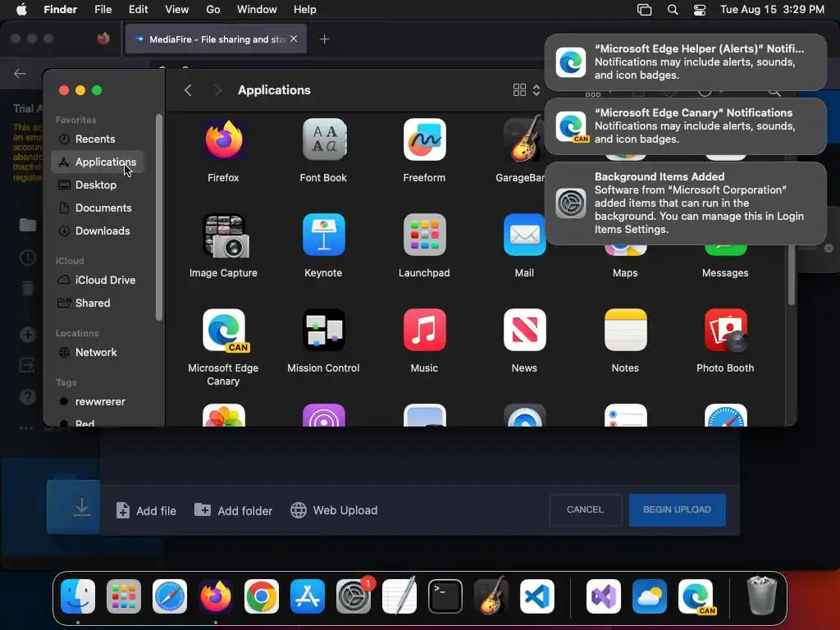Viewport: 840px width, 630px height.
Task: Launch Safari from the Dock
Action: 170,596
